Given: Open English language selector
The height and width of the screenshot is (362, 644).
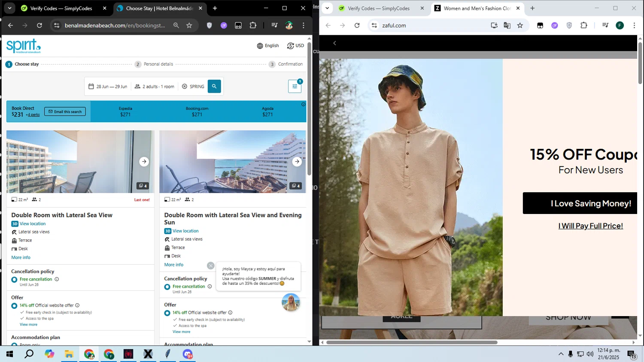Looking at the screenshot, I should pyautogui.click(x=267, y=46).
